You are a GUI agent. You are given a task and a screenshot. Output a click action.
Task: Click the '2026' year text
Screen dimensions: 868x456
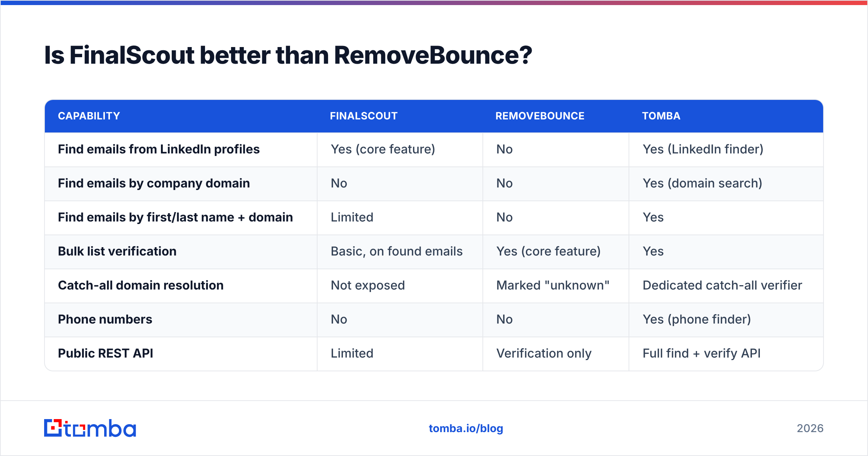810,428
